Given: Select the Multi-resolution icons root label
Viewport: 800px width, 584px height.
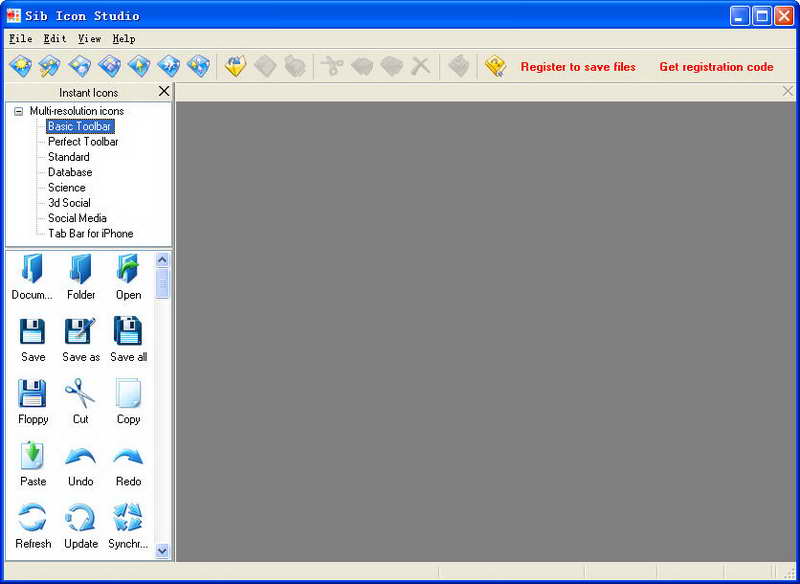Looking at the screenshot, I should (77, 111).
